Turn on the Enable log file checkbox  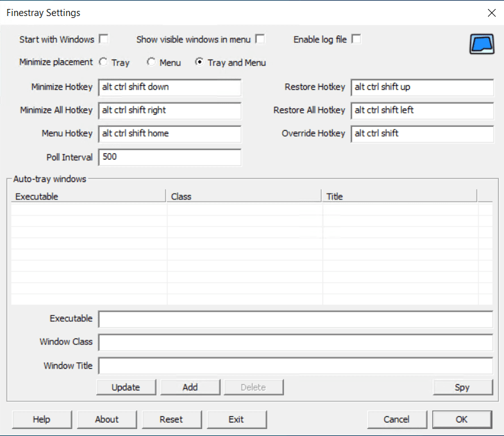pyautogui.click(x=356, y=39)
